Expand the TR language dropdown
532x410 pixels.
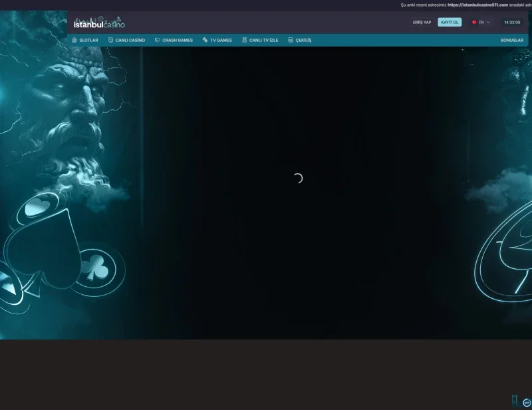pyautogui.click(x=481, y=23)
